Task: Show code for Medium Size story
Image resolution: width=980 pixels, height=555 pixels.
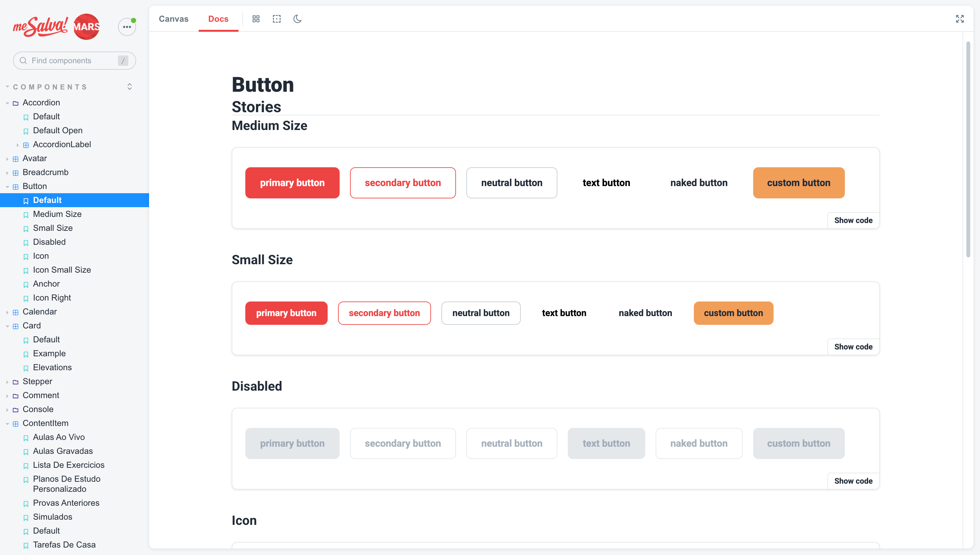Action: pyautogui.click(x=853, y=220)
